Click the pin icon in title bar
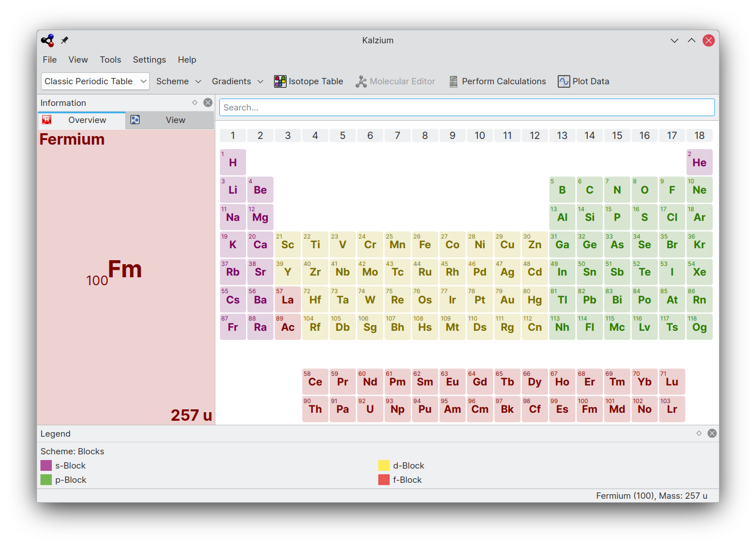 64,40
